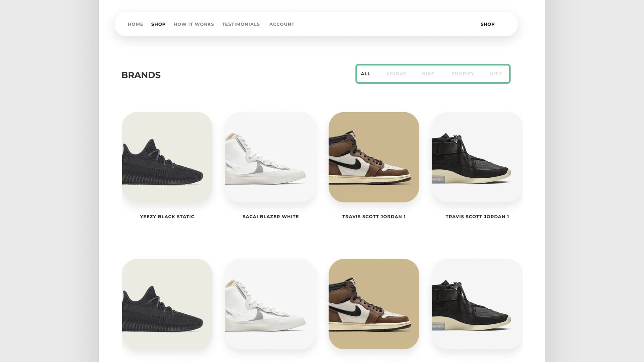The width and height of the screenshot is (644, 362).
Task: Navigate to the HOME menu item
Action: pos(135,24)
